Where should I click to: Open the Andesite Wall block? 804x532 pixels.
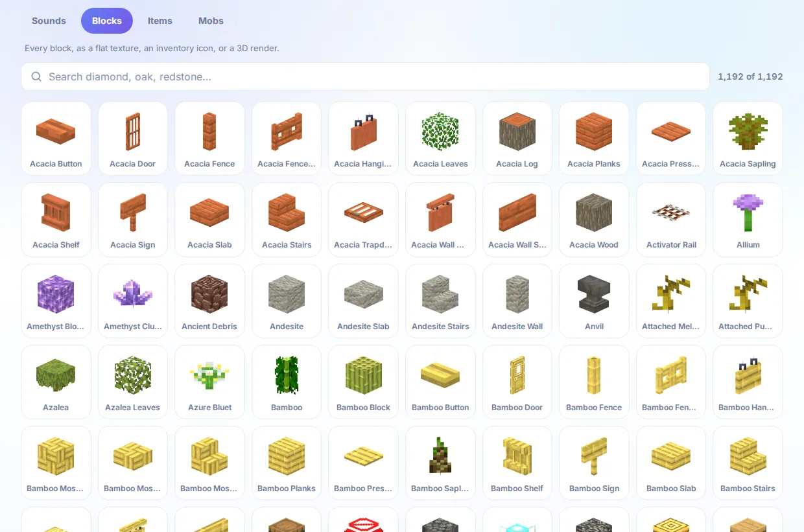[x=517, y=301]
